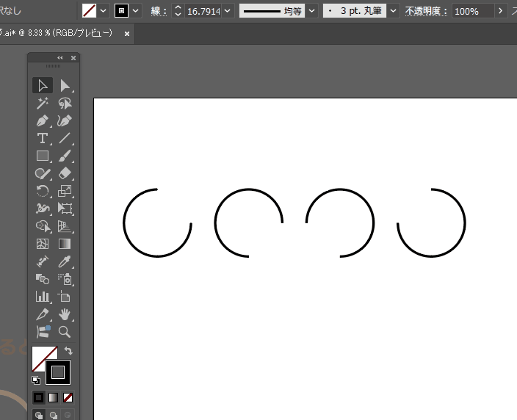Select the Blend tool

43,279
